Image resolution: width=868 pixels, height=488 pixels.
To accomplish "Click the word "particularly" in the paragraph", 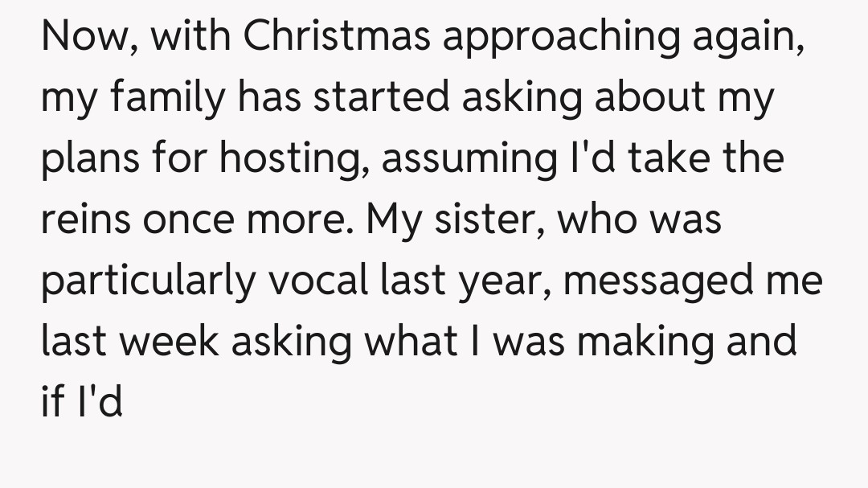I will tap(147, 281).
